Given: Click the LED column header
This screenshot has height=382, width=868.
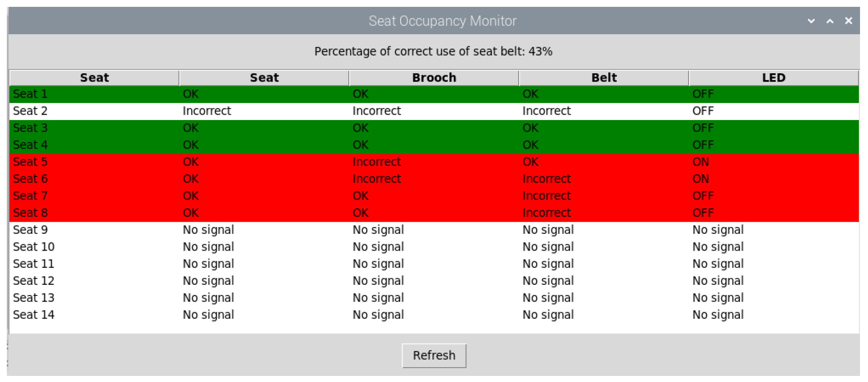Looking at the screenshot, I should pos(773,78).
